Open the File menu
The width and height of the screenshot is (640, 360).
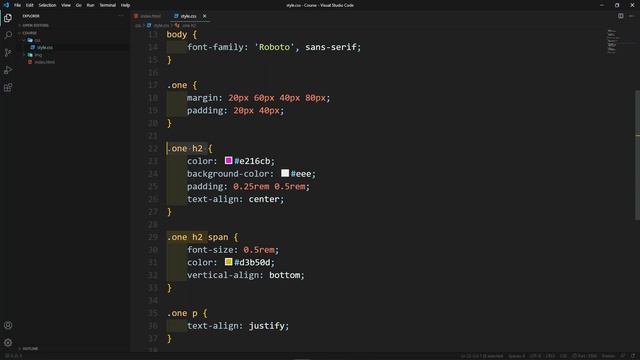click(18, 5)
